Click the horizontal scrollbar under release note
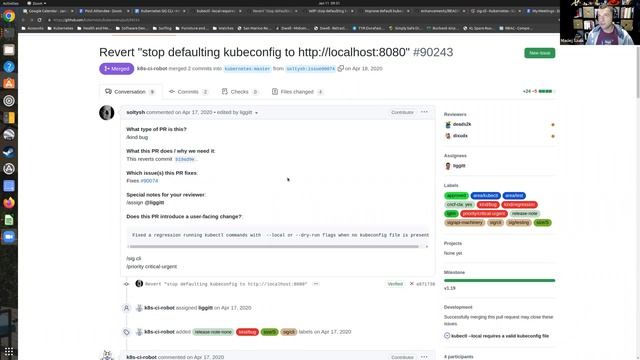The height and width of the screenshot is (360, 640). [x=274, y=247]
